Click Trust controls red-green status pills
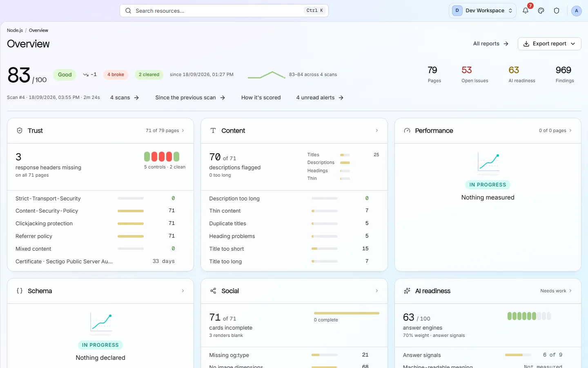The image size is (588, 368). [162, 157]
